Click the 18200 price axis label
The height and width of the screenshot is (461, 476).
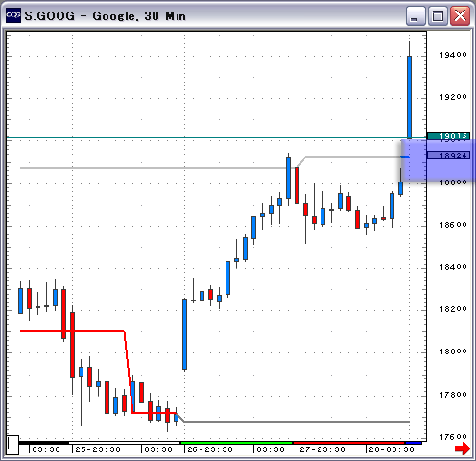453,309
